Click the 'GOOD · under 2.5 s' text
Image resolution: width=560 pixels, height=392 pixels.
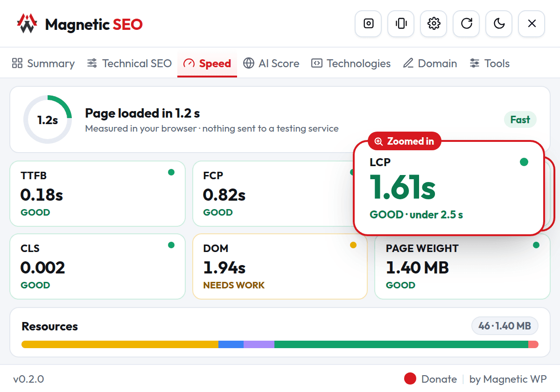[416, 215]
